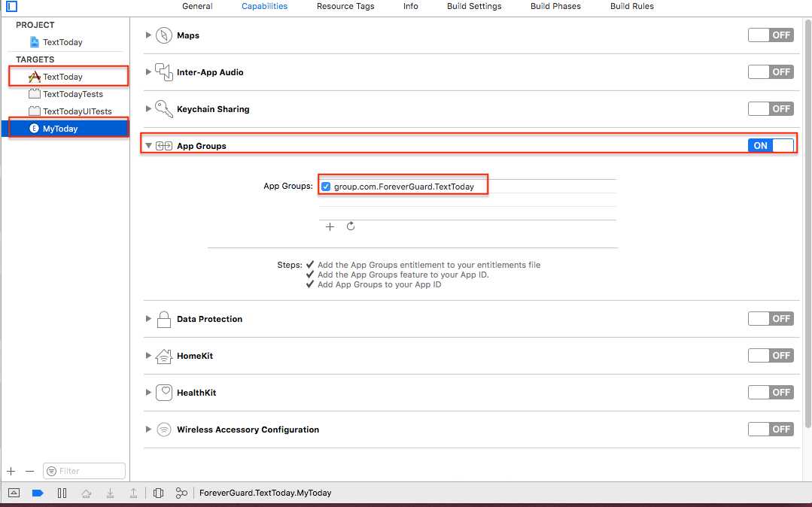Turn off the App Groups switch
This screenshot has height=507, width=812.
point(771,145)
